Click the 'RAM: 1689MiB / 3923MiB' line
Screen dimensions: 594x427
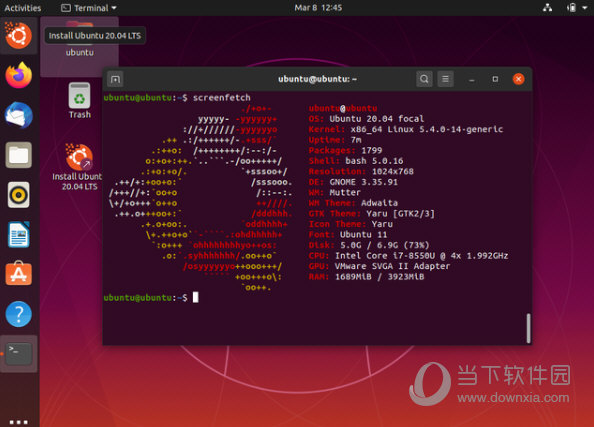pyautogui.click(x=366, y=277)
